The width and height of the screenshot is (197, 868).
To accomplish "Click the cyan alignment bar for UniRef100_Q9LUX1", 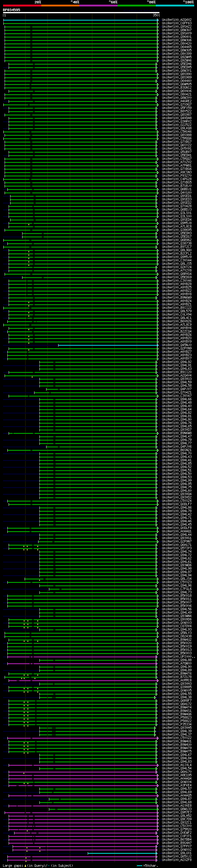I will tap(122, 853).
